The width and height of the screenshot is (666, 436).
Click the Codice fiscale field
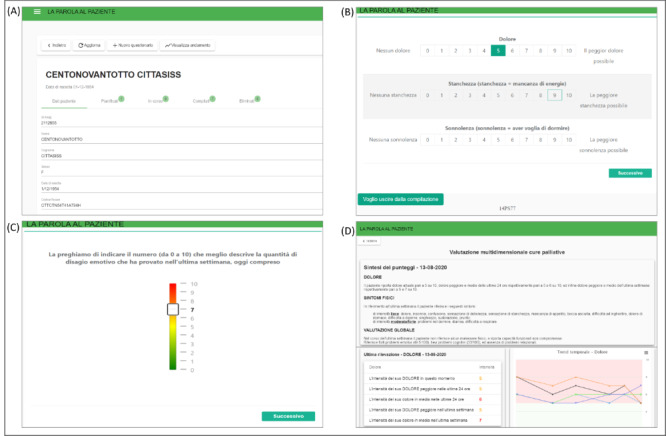(181, 203)
